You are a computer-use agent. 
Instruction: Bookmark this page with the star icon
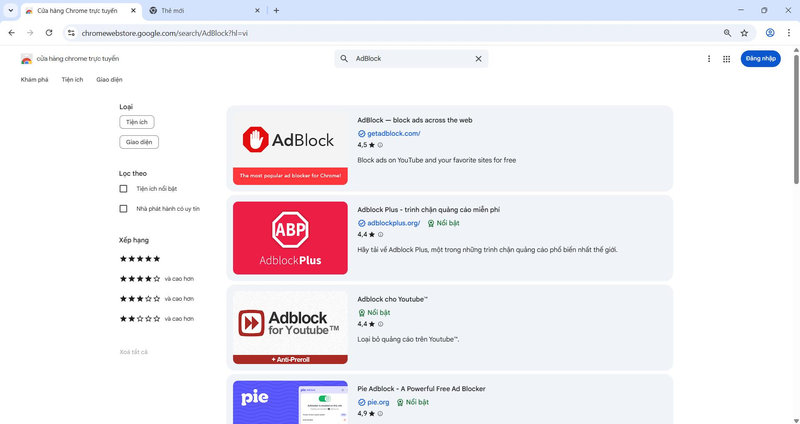tap(744, 33)
